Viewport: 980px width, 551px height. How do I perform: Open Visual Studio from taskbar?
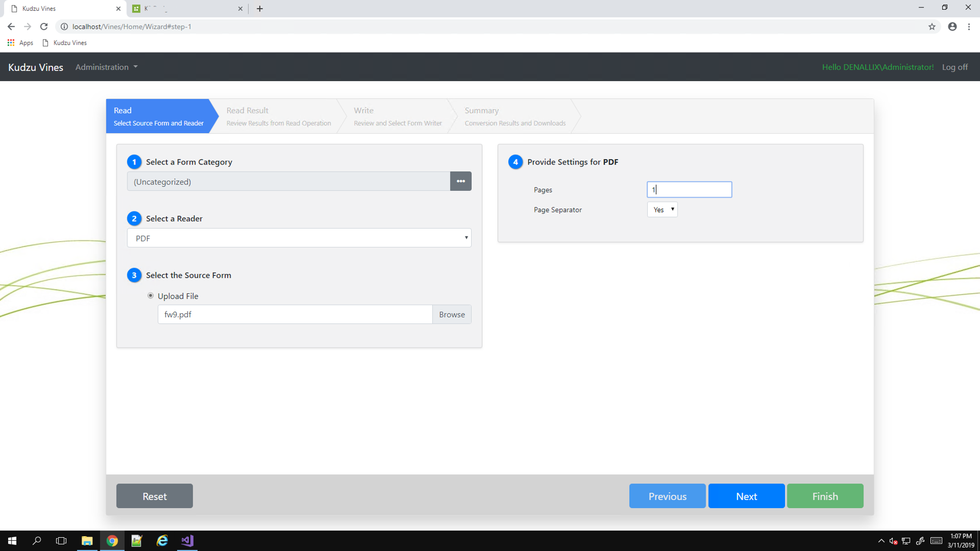click(x=188, y=541)
